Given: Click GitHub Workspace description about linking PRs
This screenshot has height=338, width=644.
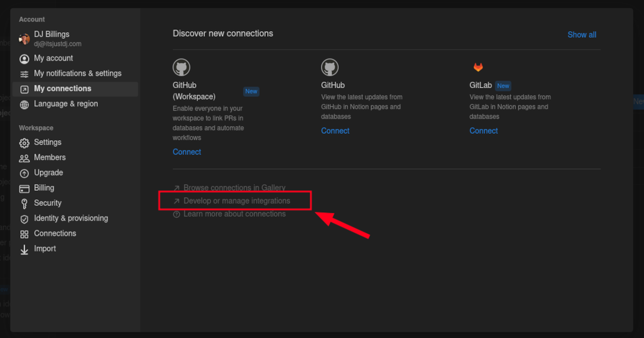Looking at the screenshot, I should pos(209,123).
